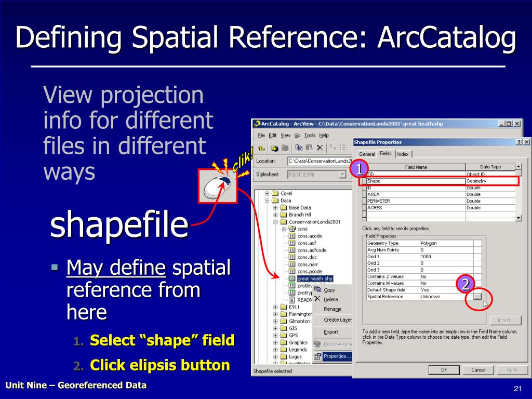Expand the GIS folder node
This screenshot has height=399, width=532.
tap(275, 328)
